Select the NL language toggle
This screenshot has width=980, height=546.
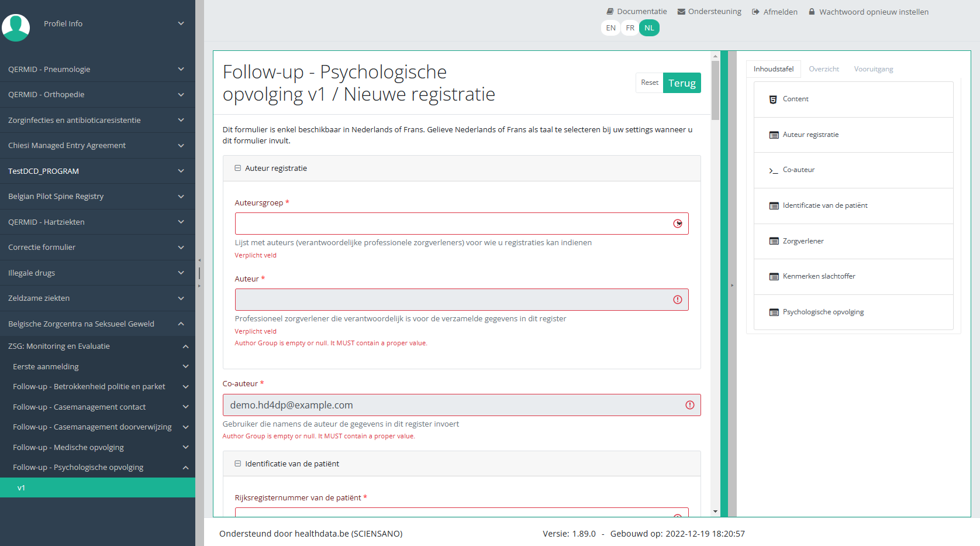[649, 28]
